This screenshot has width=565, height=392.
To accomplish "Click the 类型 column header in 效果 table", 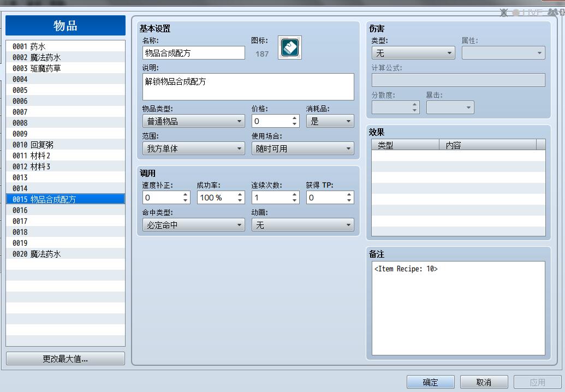I will click(x=406, y=145).
